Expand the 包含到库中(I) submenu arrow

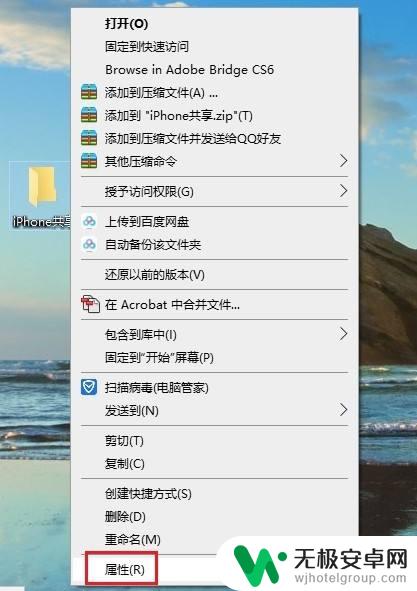click(343, 334)
